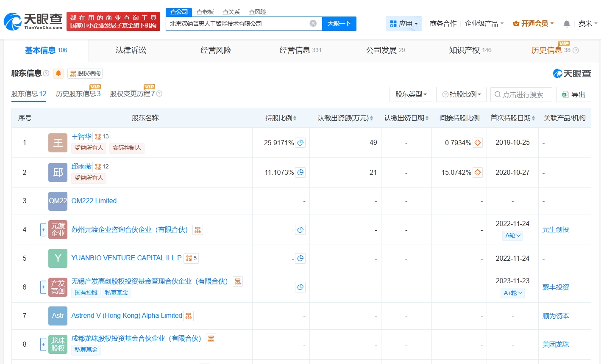601x364 pixels.
Task: Click the 天眼一下 search button
Action: click(339, 23)
